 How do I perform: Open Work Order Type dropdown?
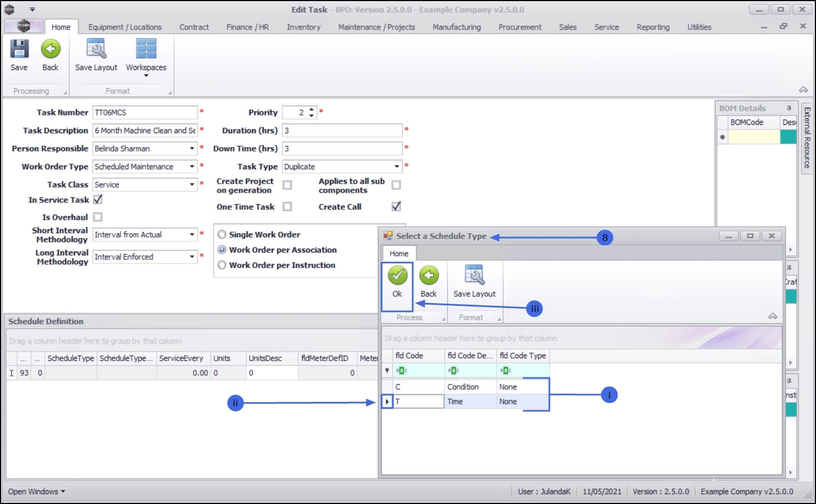(x=192, y=167)
